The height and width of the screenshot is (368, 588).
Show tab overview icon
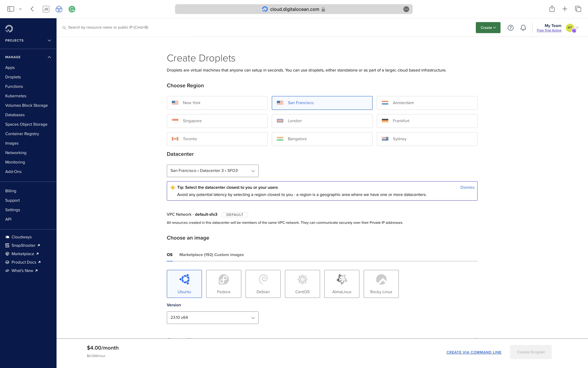pyautogui.click(x=578, y=9)
